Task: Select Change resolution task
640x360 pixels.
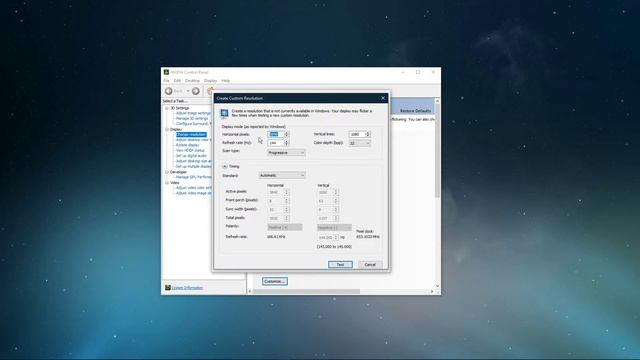Action: tap(191, 134)
